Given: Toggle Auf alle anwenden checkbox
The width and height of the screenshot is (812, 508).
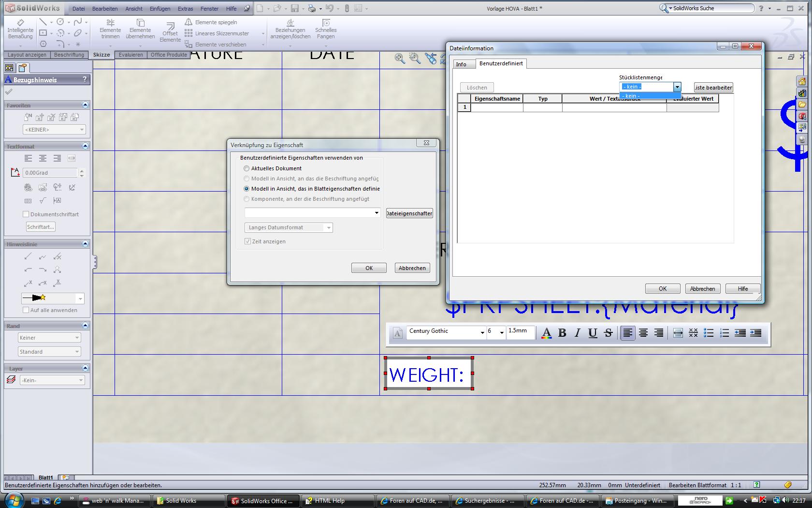Looking at the screenshot, I should pos(26,310).
